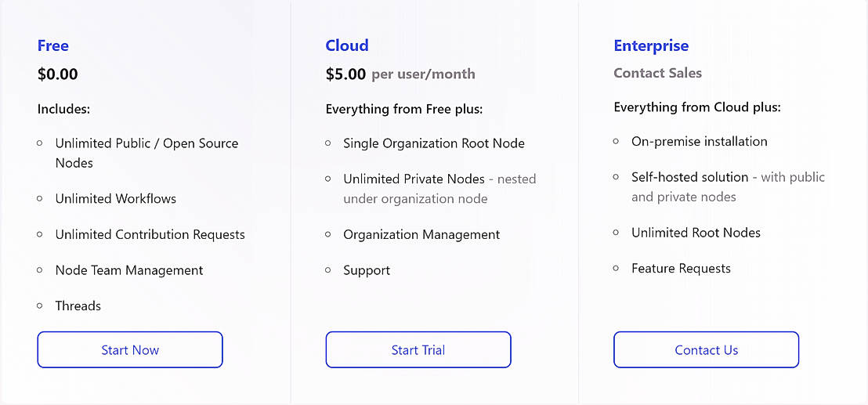Click the Organization Management feature

(x=421, y=235)
